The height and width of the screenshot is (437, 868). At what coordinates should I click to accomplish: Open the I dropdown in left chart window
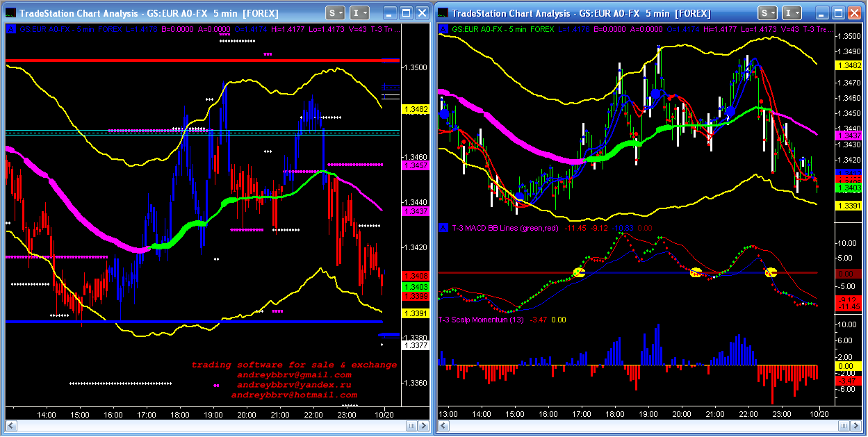(x=359, y=13)
